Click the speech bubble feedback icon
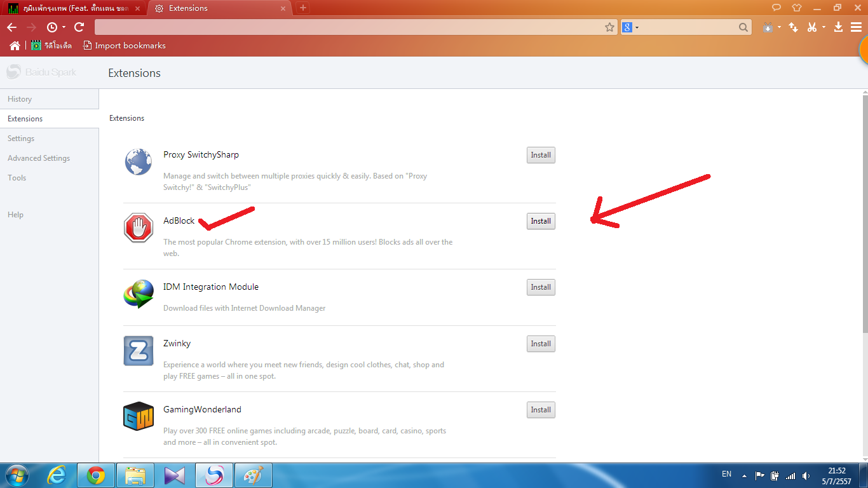 click(x=776, y=8)
